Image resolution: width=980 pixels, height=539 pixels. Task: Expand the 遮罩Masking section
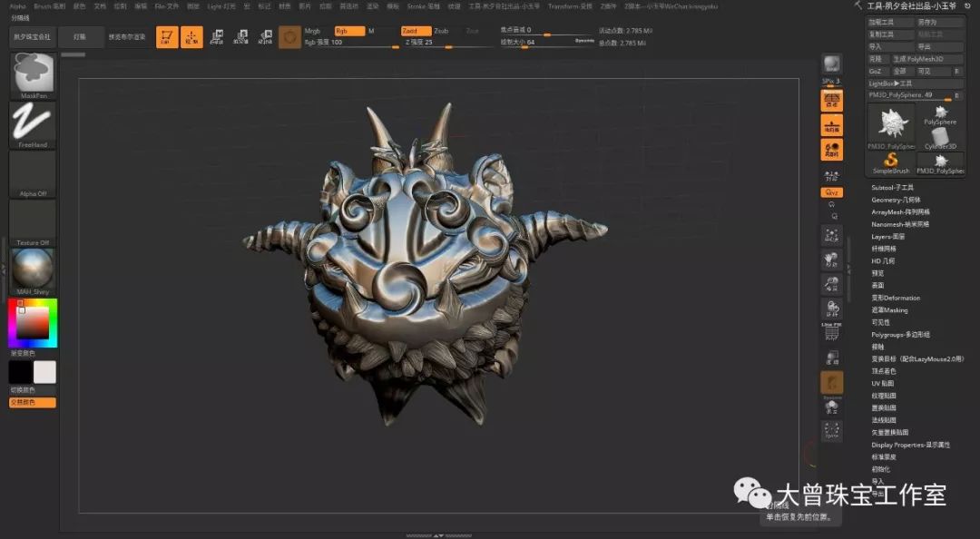point(889,310)
